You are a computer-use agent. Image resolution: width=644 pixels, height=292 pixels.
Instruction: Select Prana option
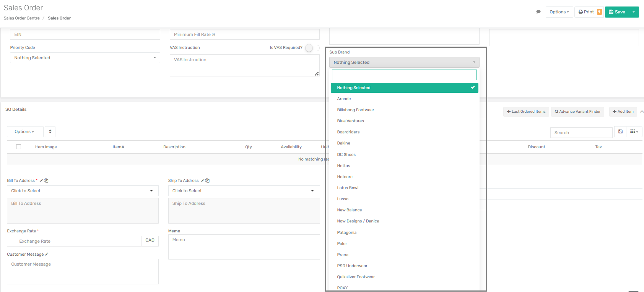[343, 255]
